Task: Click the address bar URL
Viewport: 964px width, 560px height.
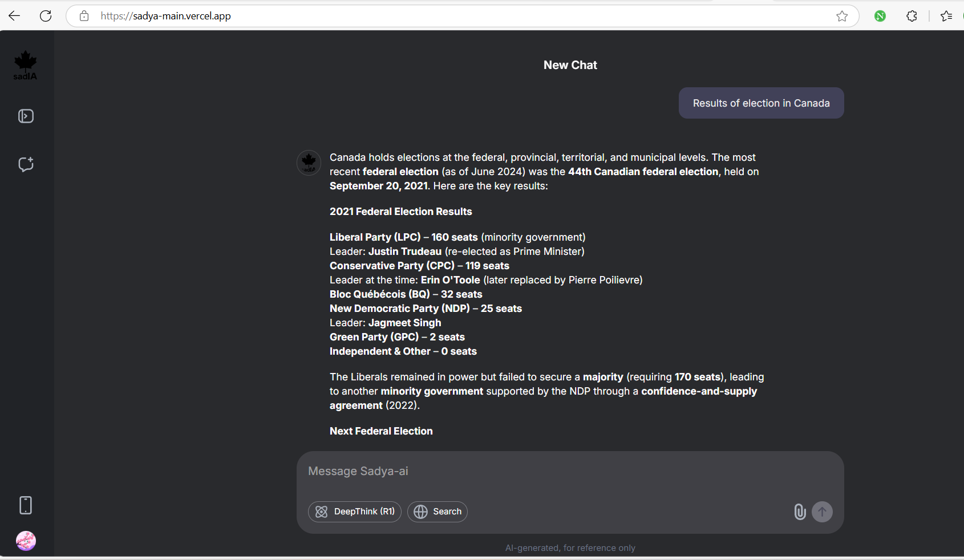Action: 399,16
